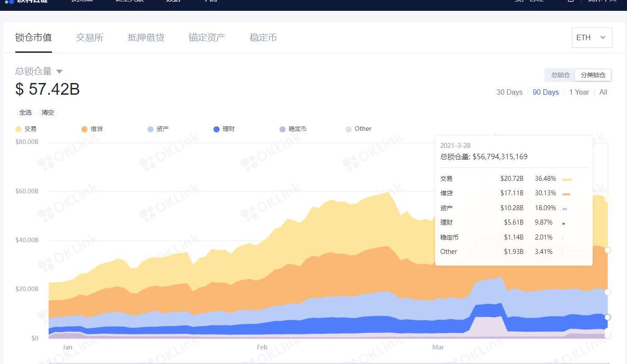The image size is (627, 364).
Task: Click the $80.00B axis label
Action: 27,142
